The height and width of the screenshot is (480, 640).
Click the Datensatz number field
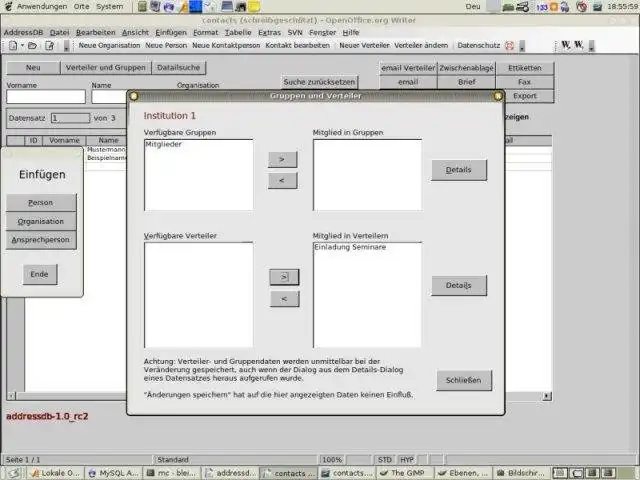(x=70, y=118)
